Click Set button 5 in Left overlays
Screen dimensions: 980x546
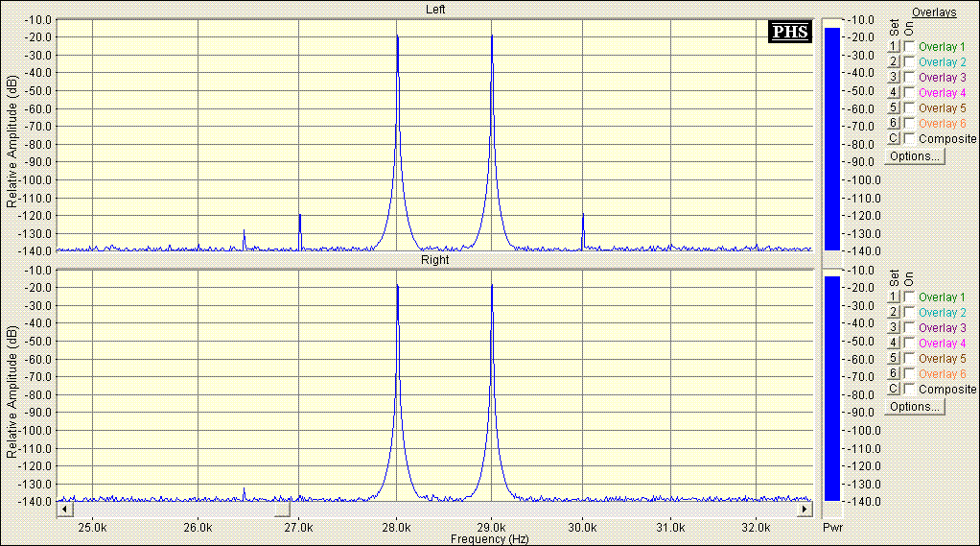pyautogui.click(x=893, y=107)
